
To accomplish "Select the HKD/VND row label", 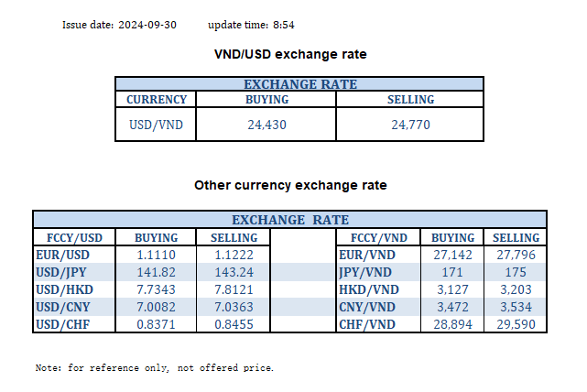I will tap(367, 290).
